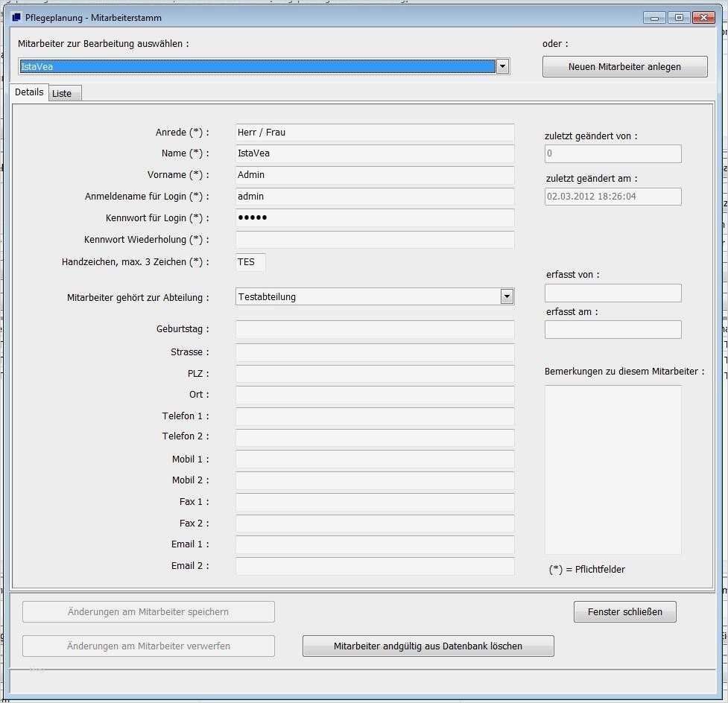The height and width of the screenshot is (703, 728).
Task: Click the Email 2 input field
Action: [375, 566]
